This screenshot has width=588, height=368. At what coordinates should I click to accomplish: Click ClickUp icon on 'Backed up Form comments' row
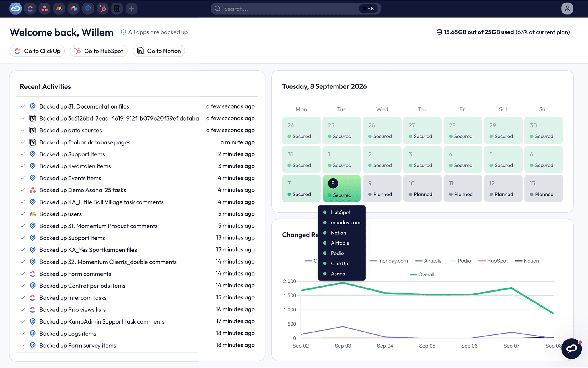33,274
